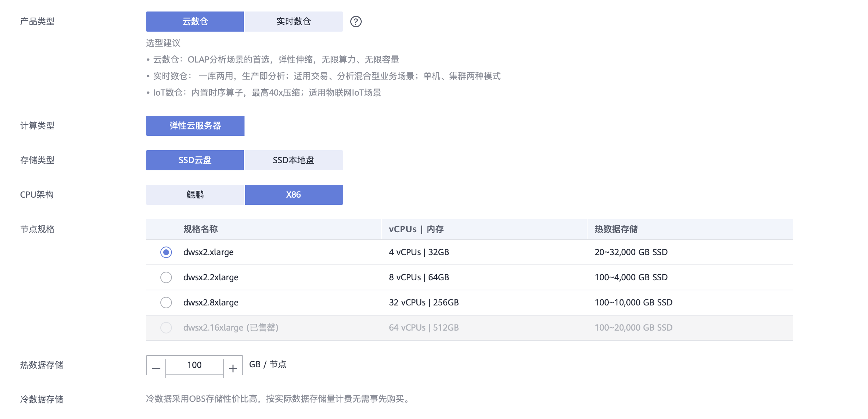This screenshot has height=419, width=868.
Task: Click the 弹性云服务器 compute type button
Action: pos(195,126)
